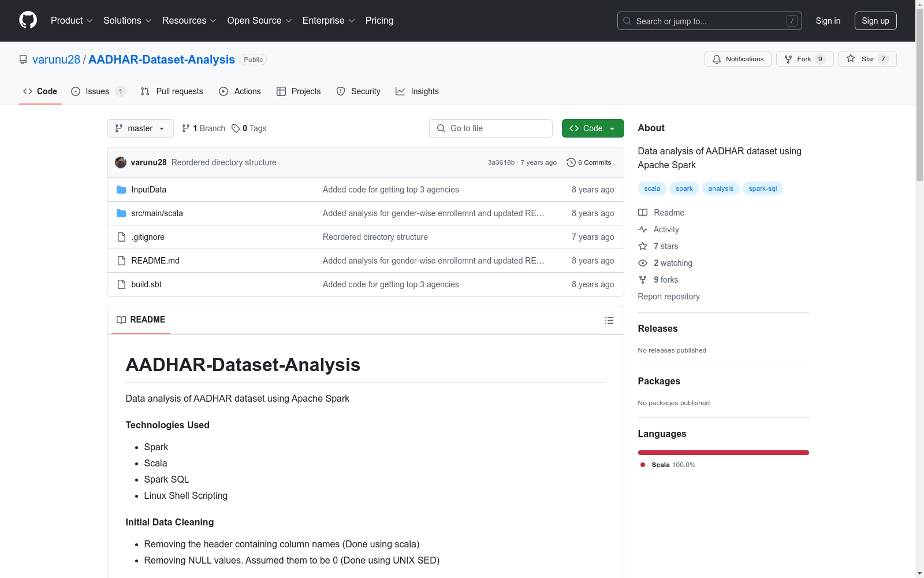
Task: Open the master branch dropdown
Action: pos(140,128)
